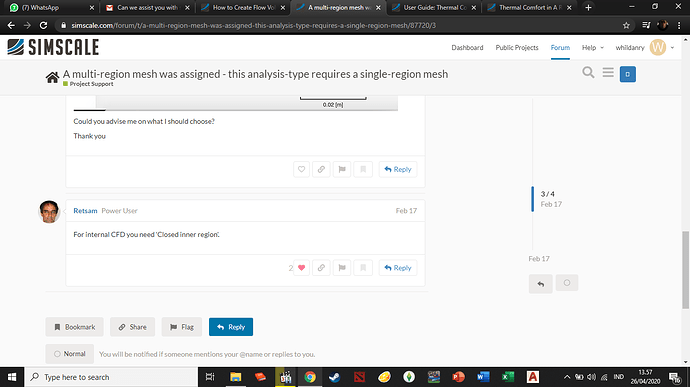The width and height of the screenshot is (690, 387).
Task: Open Retsam's profile link
Action: 85,211
